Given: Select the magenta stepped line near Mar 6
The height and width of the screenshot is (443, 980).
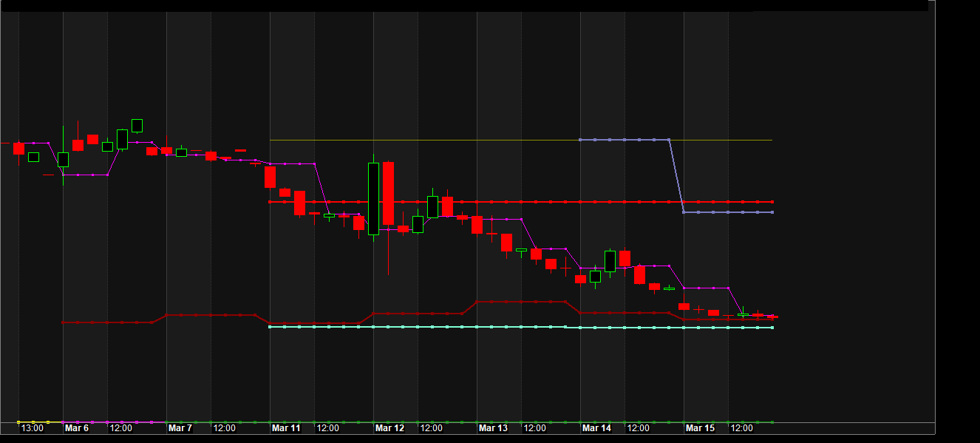Looking at the screenshot, I should click(85, 175).
